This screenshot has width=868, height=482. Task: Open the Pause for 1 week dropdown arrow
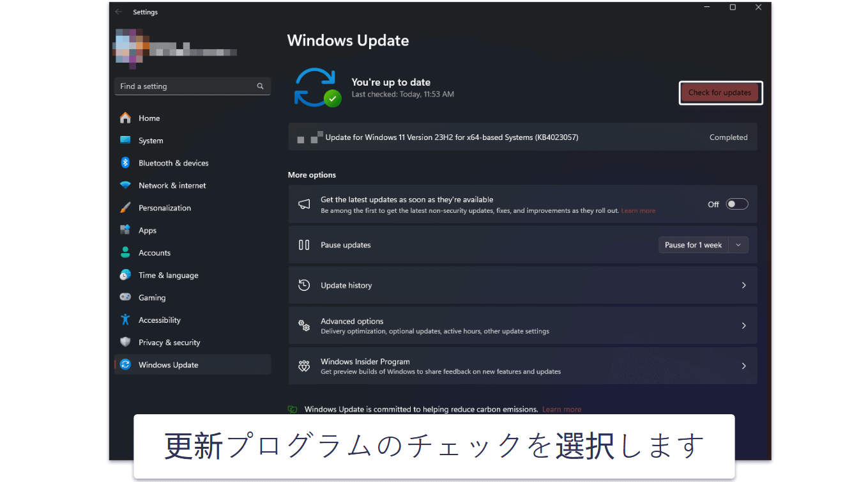(x=738, y=245)
